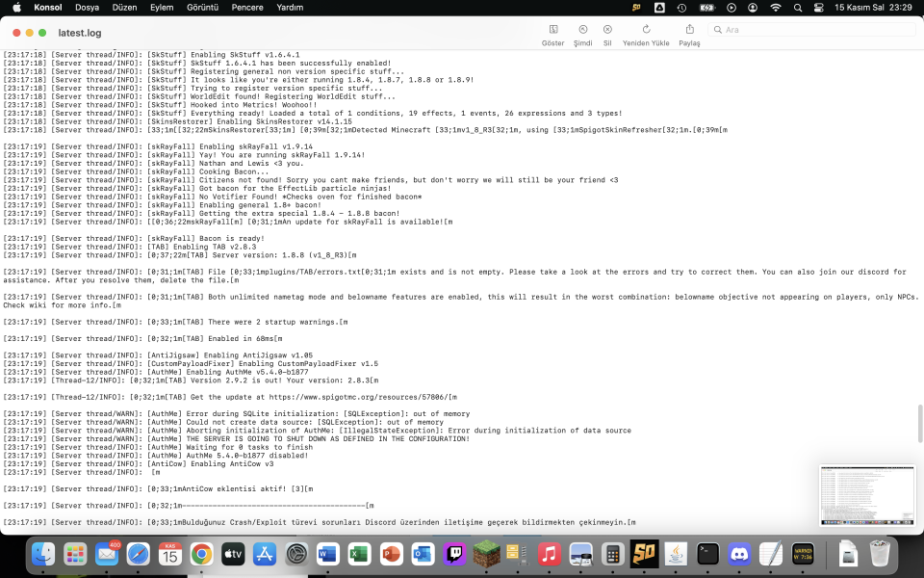Click 'Error during SQLite initialization' warning line
This screenshot has width=924, height=578.
tap(237, 413)
